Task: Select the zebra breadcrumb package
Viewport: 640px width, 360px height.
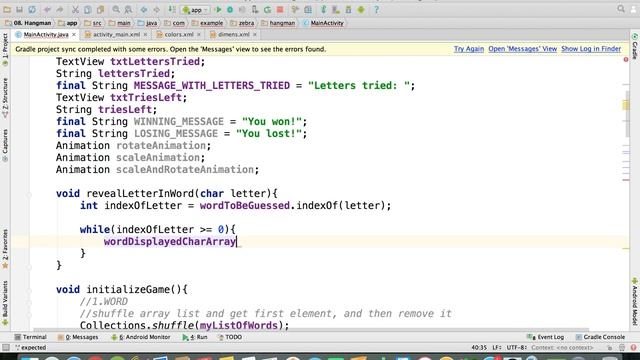Action: (x=242, y=23)
